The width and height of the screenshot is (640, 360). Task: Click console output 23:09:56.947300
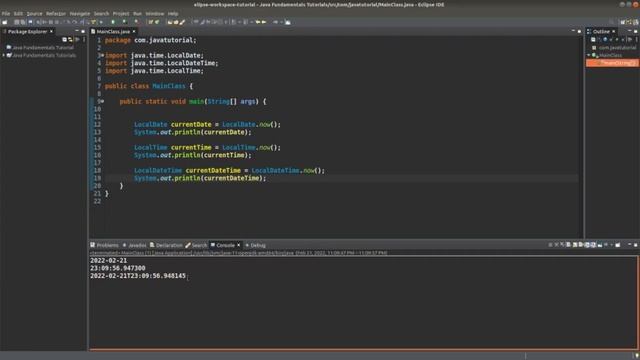pos(118,268)
